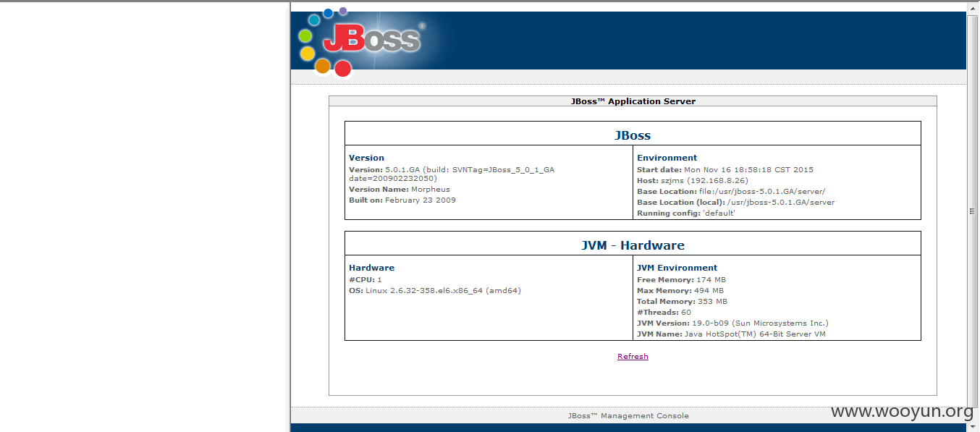This screenshot has height=432, width=980.
Task: Click the vertical scrollbar thumb
Action: click(x=973, y=211)
